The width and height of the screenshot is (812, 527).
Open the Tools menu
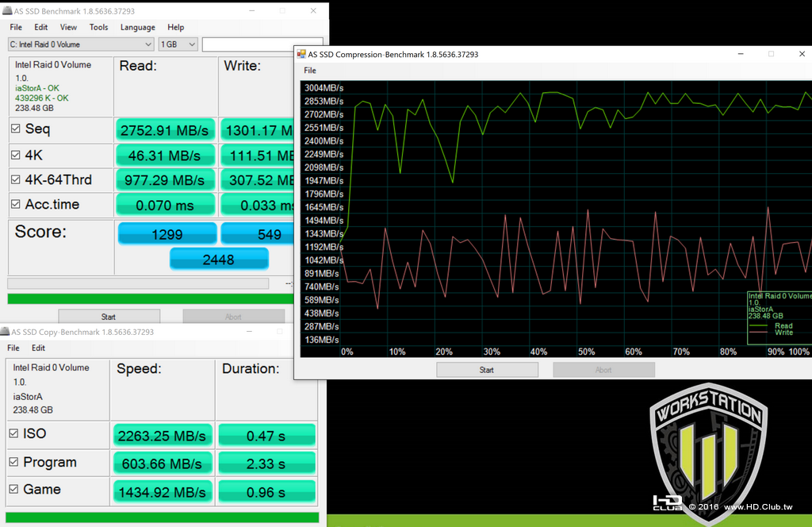pyautogui.click(x=98, y=27)
